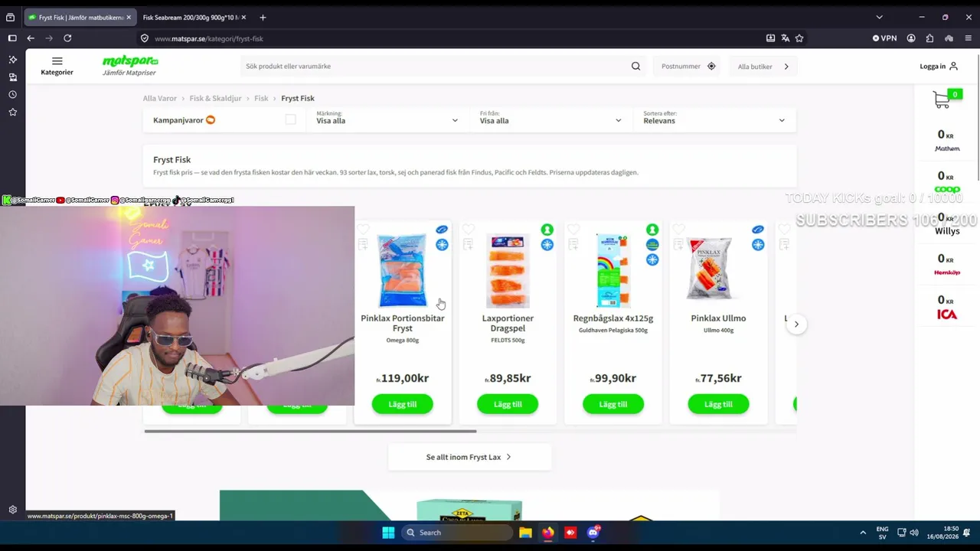This screenshot has height=551, width=980.
Task: Open File Explorer from the taskbar
Action: pos(525,533)
